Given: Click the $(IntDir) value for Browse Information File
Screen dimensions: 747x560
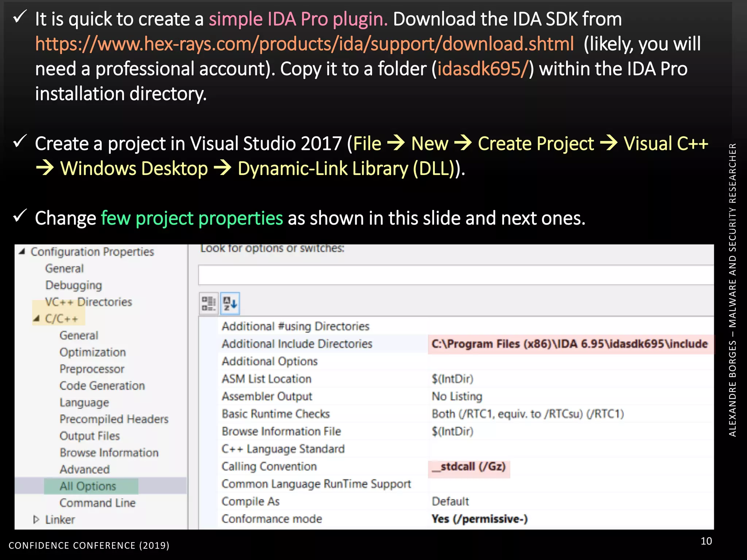Looking at the screenshot, I should click(x=452, y=431).
